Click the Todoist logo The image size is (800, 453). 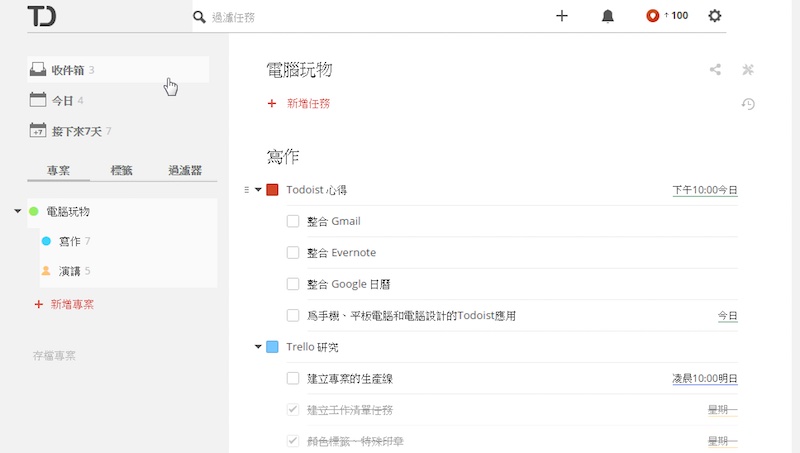coord(42,16)
